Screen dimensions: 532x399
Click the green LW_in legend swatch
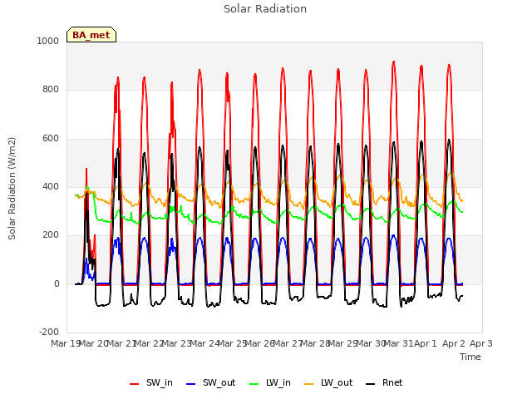[254, 384]
